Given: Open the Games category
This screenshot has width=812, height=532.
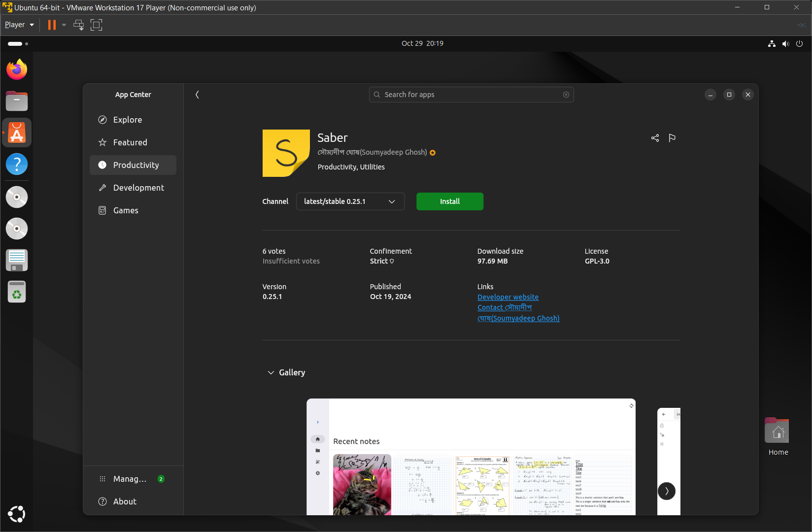Looking at the screenshot, I should pos(133,210).
